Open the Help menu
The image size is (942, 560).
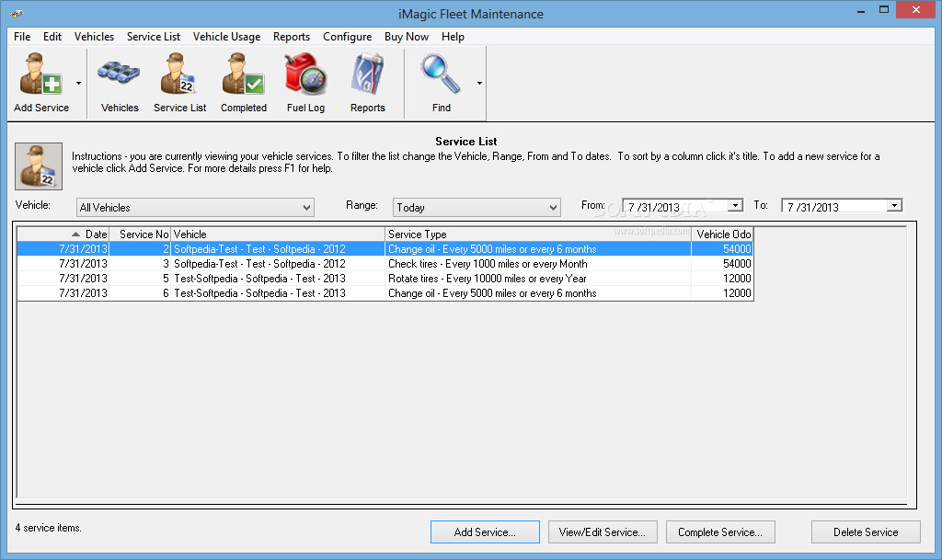(x=453, y=37)
